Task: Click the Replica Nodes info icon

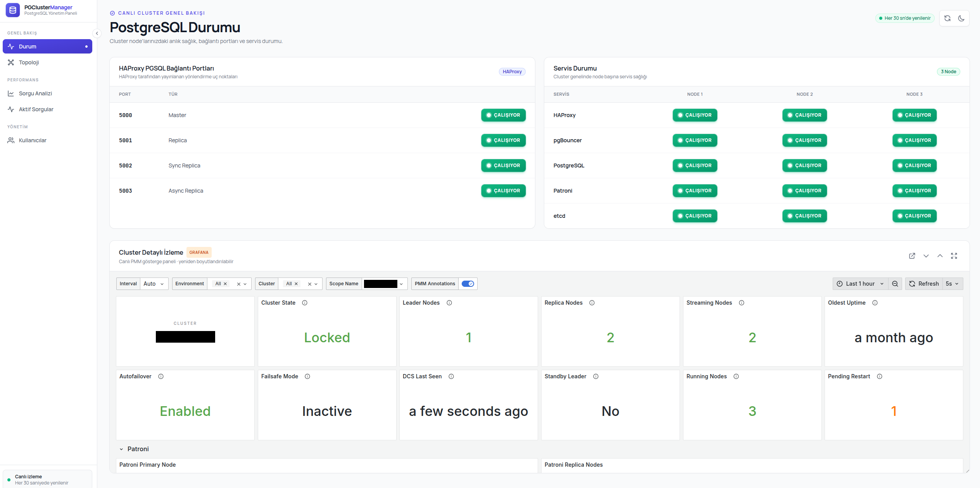Action: coord(592,303)
